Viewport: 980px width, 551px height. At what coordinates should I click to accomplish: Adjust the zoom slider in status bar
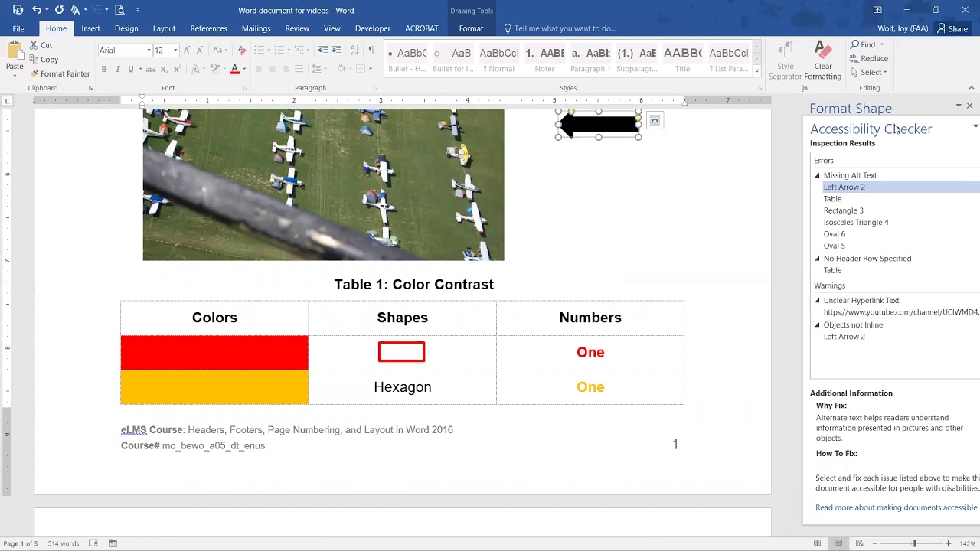click(x=914, y=543)
